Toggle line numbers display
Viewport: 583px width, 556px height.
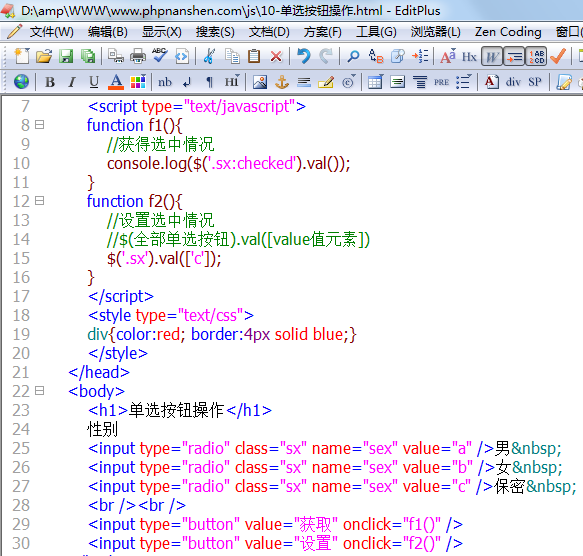537,57
